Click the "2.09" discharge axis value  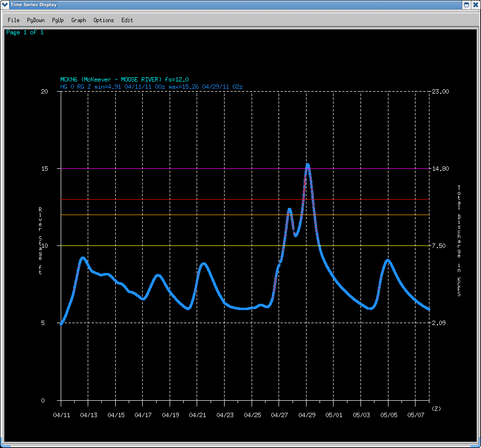439,323
